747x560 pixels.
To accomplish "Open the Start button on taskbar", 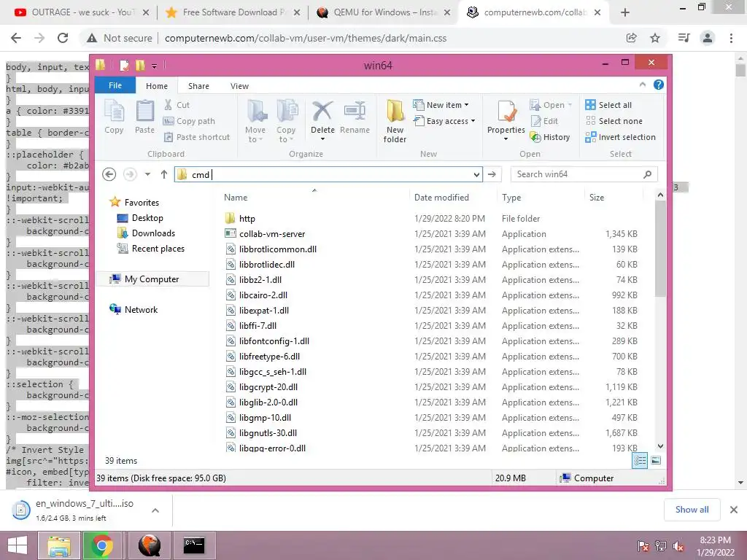I will [x=18, y=545].
